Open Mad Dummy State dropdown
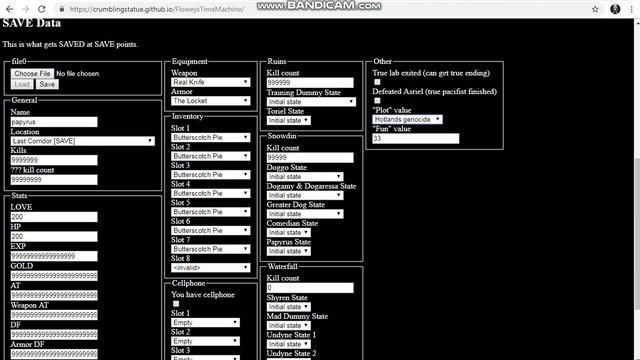640x360 pixels. pyautogui.click(x=289, y=325)
